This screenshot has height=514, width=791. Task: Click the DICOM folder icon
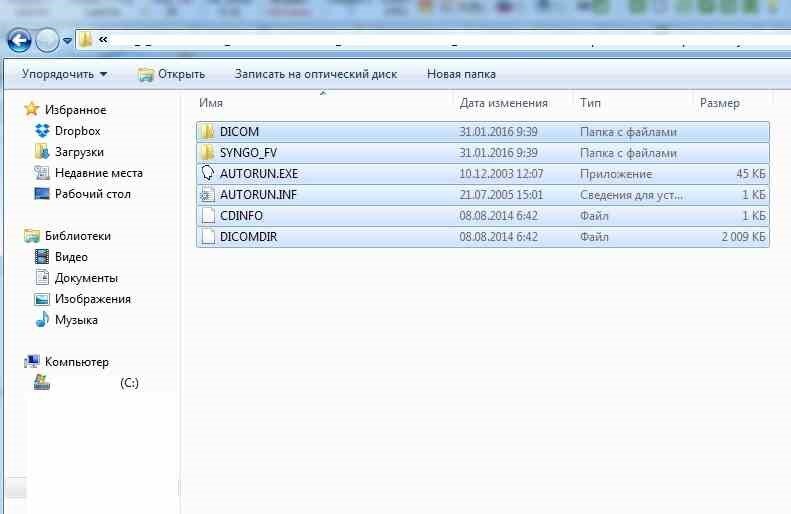click(207, 132)
